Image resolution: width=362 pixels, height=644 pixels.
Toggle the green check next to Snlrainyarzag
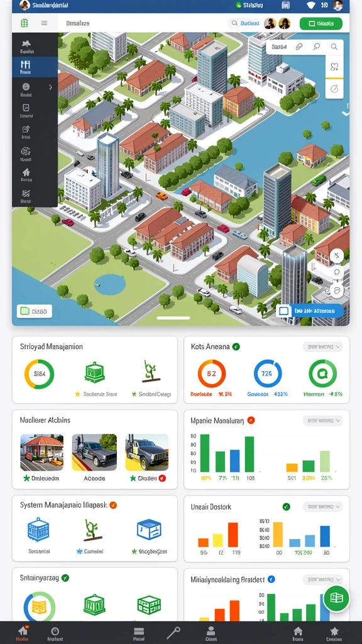point(65,578)
